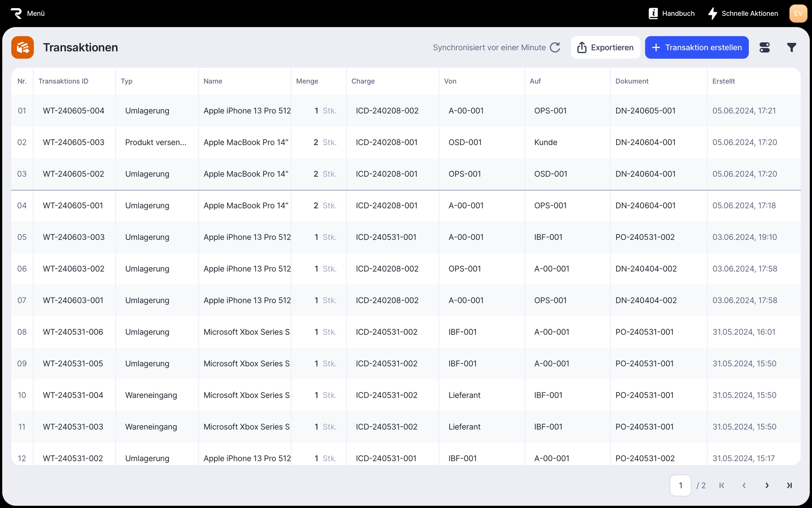This screenshot has width=812, height=508.
Task: Click the orange Transaktionen module icon
Action: pos(23,47)
